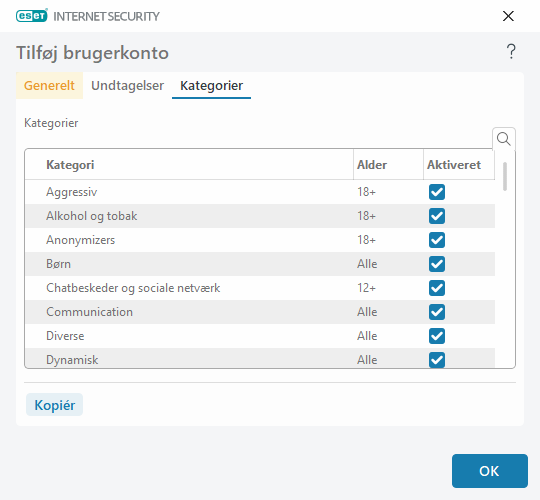Click the 12+ age value for Chatbeskeder
The width and height of the screenshot is (540, 500).
click(x=366, y=288)
